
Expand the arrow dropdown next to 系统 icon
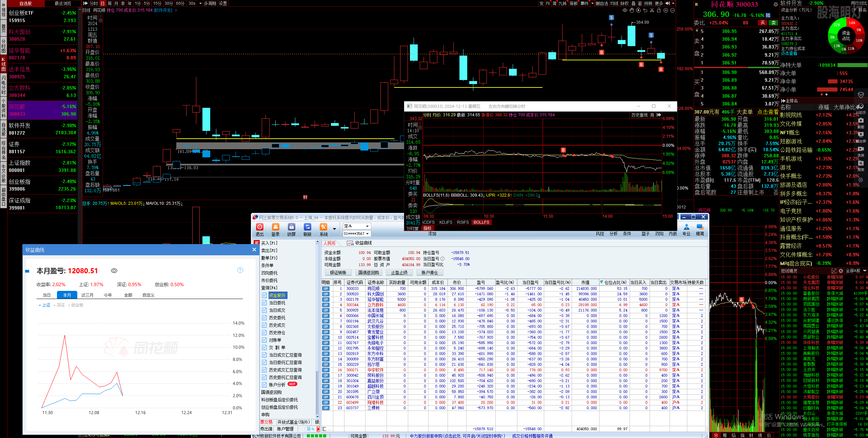pyautogui.click(x=334, y=229)
